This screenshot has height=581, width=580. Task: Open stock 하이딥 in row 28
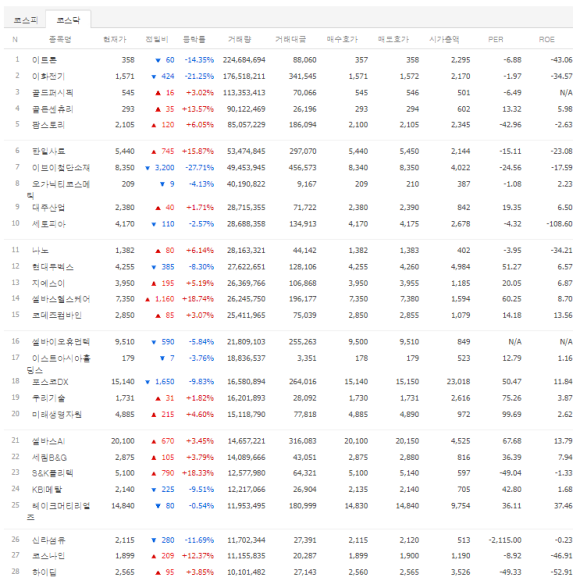(x=44, y=572)
